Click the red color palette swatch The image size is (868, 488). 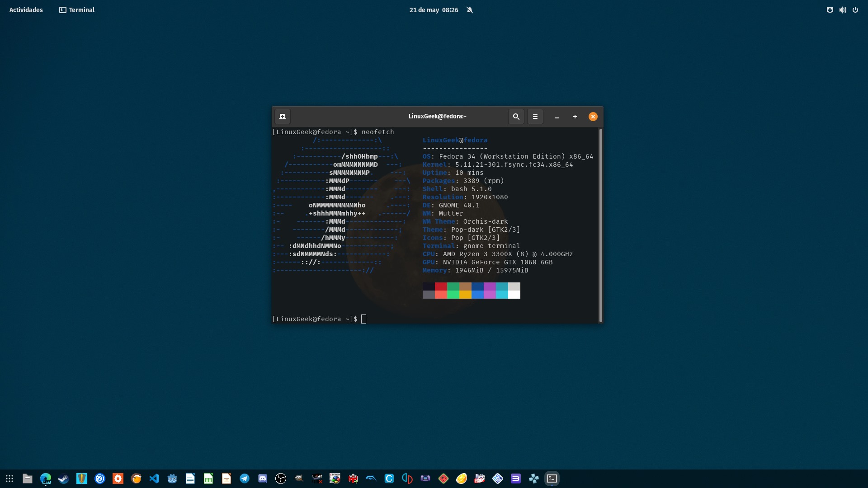(441, 286)
